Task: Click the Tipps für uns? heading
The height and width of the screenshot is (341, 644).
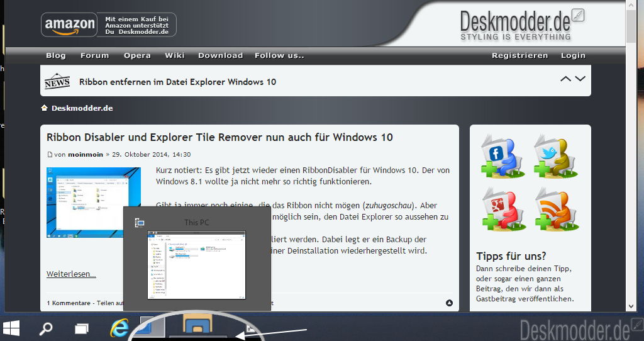Action: tap(511, 256)
